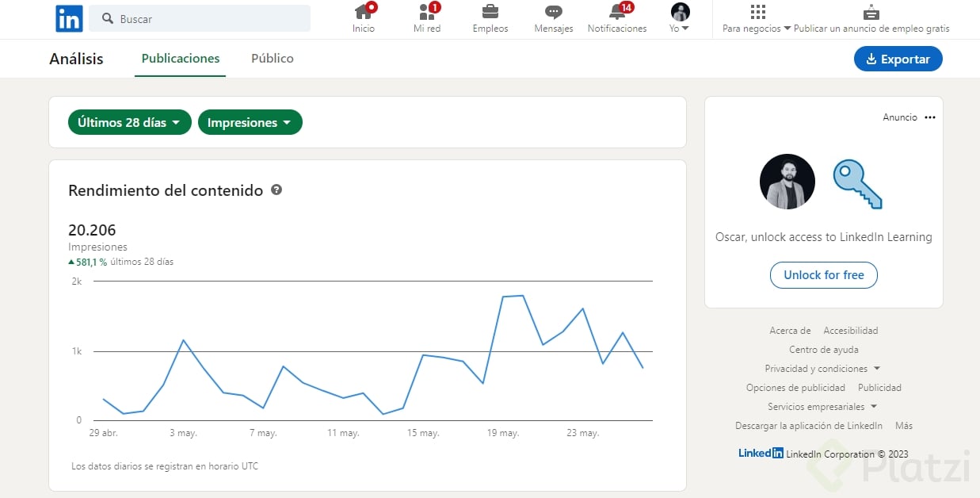Image resolution: width=980 pixels, height=498 pixels.
Task: Open the Centro de ayuda link
Action: [823, 350]
